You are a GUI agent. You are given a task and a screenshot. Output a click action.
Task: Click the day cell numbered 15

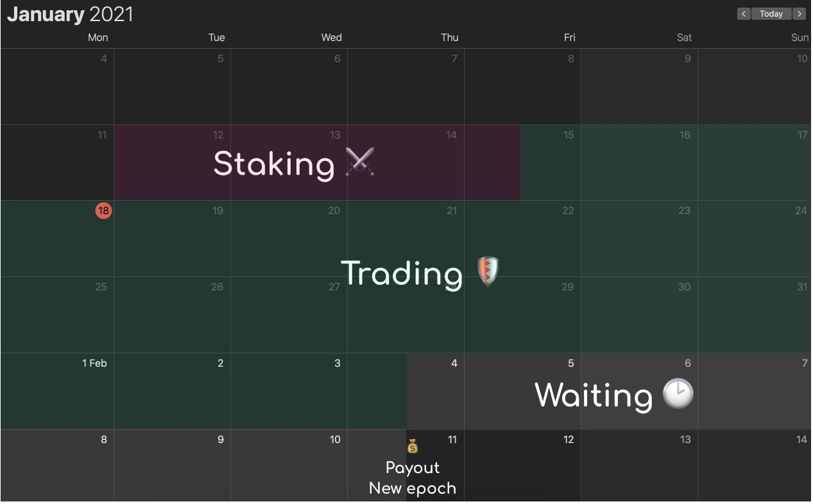tap(523, 163)
